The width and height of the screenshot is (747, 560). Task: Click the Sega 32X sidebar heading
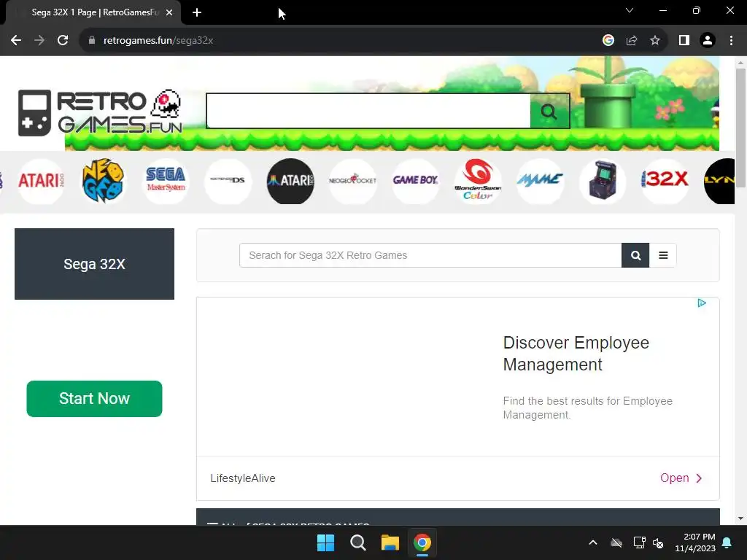94,264
